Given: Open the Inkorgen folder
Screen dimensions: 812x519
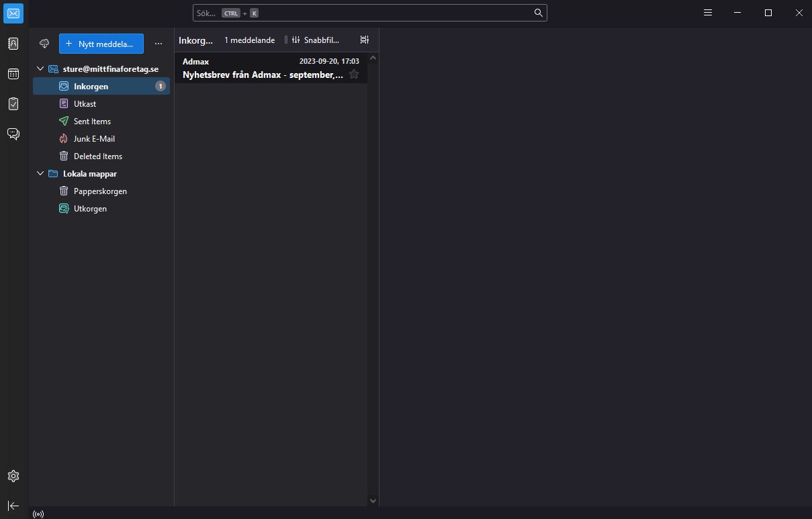Looking at the screenshot, I should click(101, 87).
